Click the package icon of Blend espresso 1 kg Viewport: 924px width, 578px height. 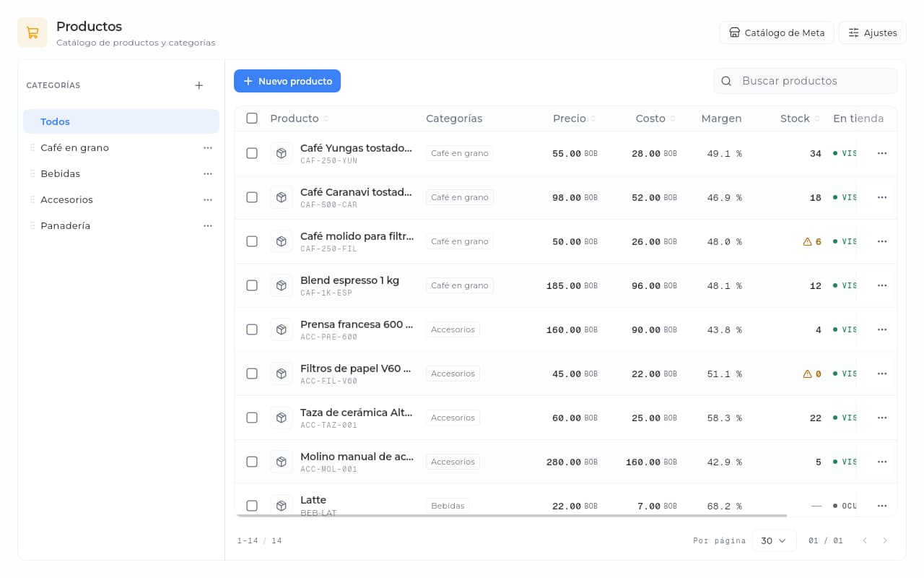coord(282,285)
